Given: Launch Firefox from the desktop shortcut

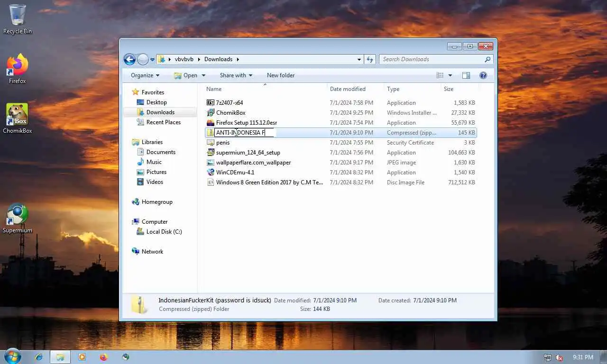Looking at the screenshot, I should tap(18, 69).
